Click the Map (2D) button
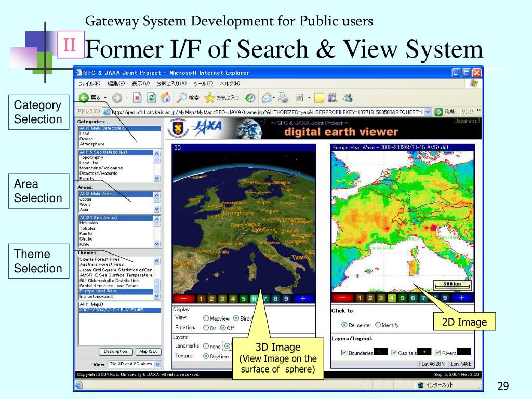The image size is (532, 399). coord(148,352)
